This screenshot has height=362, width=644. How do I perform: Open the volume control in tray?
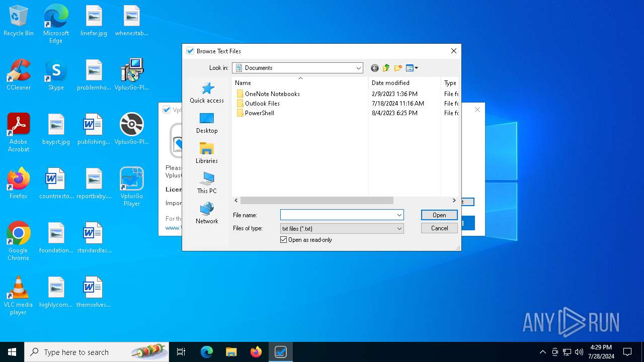click(x=579, y=352)
